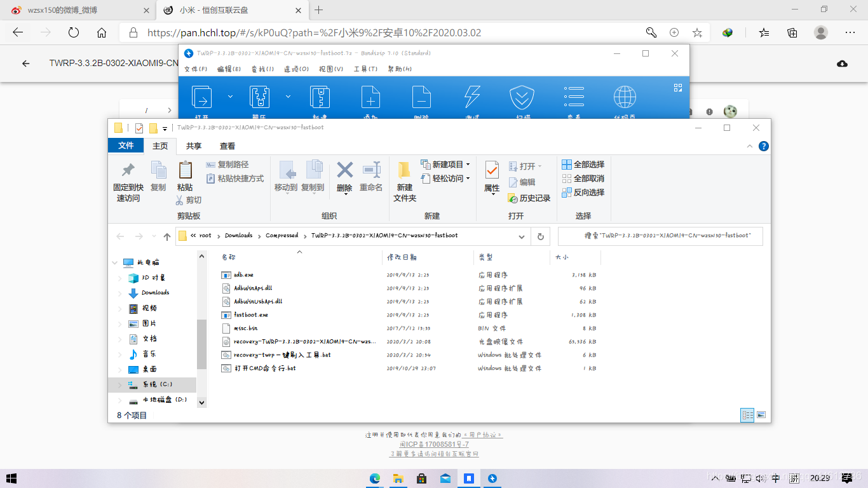Click the Open icon in Bandizip toolbar
868x488 pixels.
(x=201, y=97)
